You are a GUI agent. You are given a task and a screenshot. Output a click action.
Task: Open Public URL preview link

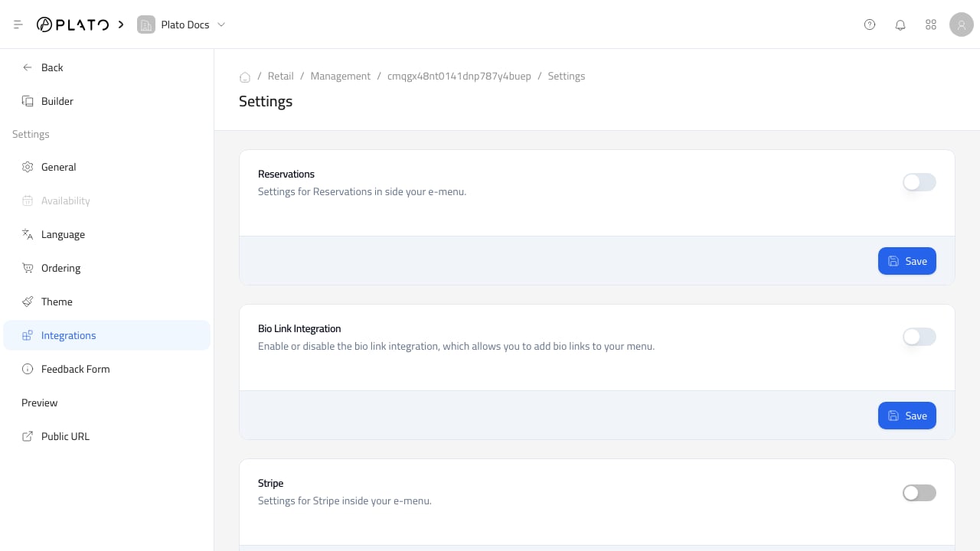pyautogui.click(x=107, y=436)
